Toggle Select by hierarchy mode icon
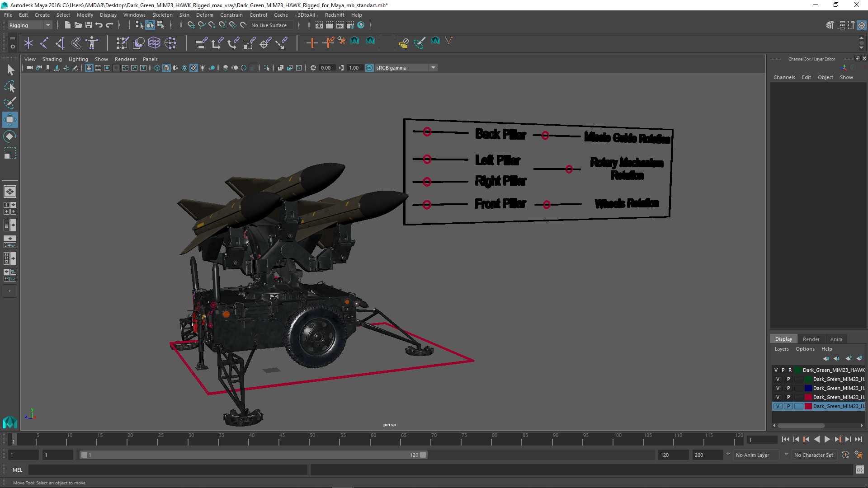This screenshot has height=488, width=868. [139, 25]
